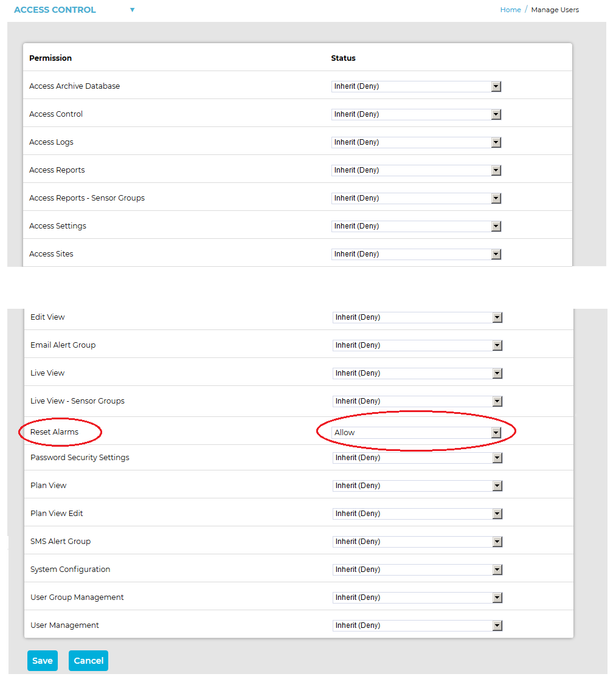Cancel the permission edits
616x685 pixels.
tap(88, 661)
